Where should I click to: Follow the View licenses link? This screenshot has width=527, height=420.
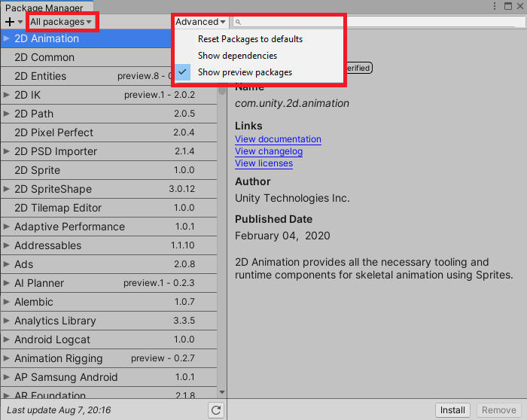tap(263, 163)
